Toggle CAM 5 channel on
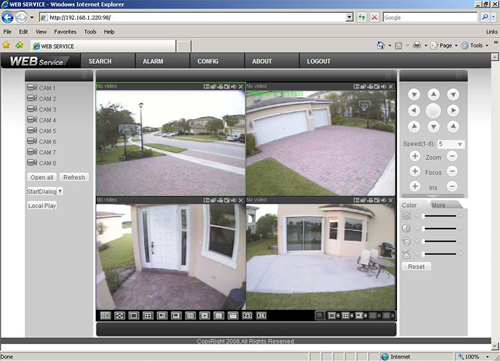This screenshot has width=500, height=361. pyautogui.click(x=42, y=131)
